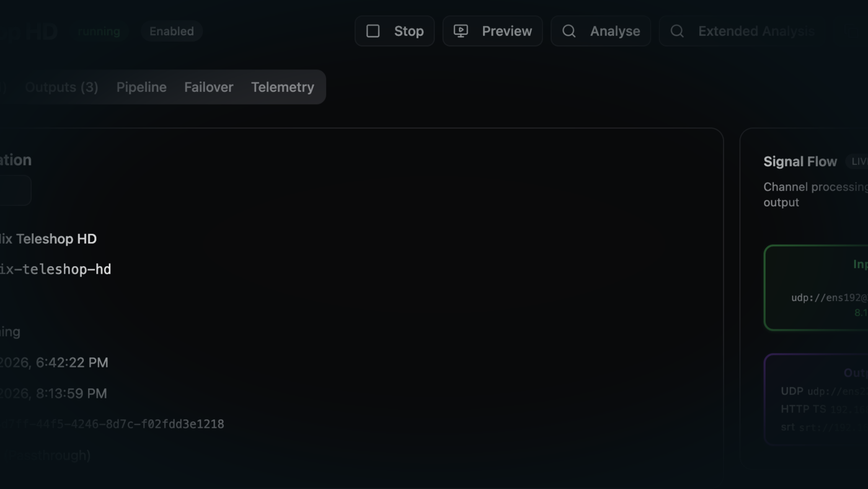The width and height of the screenshot is (868, 489).
Task: Click the LIVE badge beside Signal Flow
Action: (x=858, y=162)
